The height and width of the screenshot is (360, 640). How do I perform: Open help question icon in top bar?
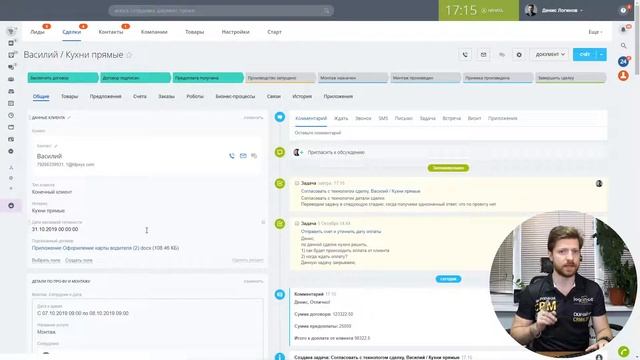tap(623, 10)
